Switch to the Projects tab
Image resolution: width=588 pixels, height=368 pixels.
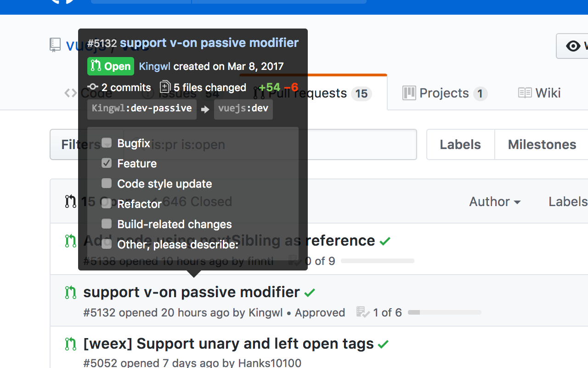444,93
